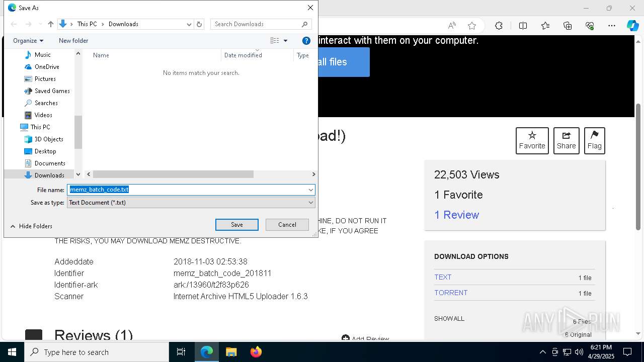Viewport: 644px width, 362px height.
Task: Select Searches in the folder tree
Action: pos(46,103)
